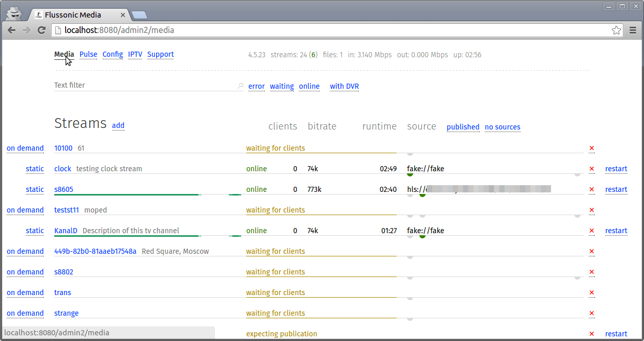Restart the KanalD stream

[x=616, y=231]
